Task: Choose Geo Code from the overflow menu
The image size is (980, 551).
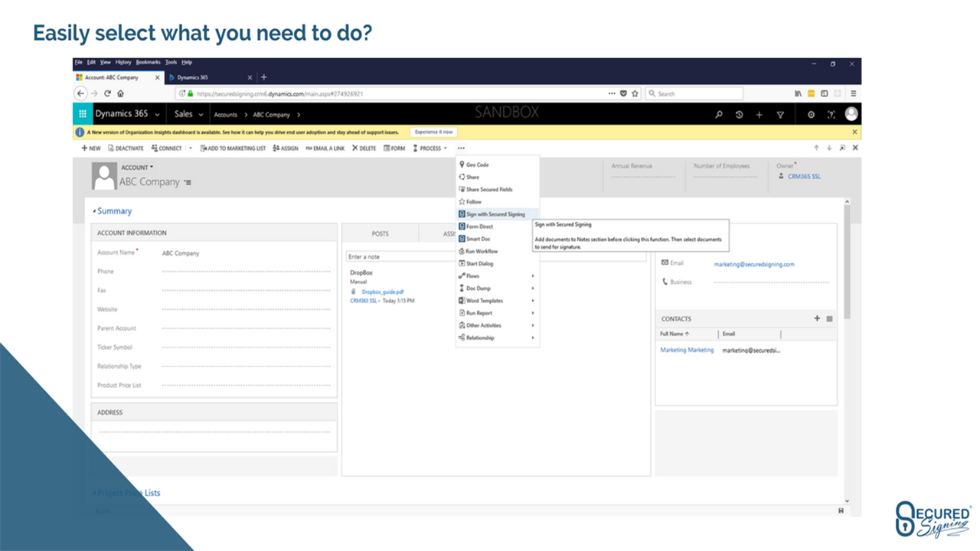Action: tap(498, 165)
